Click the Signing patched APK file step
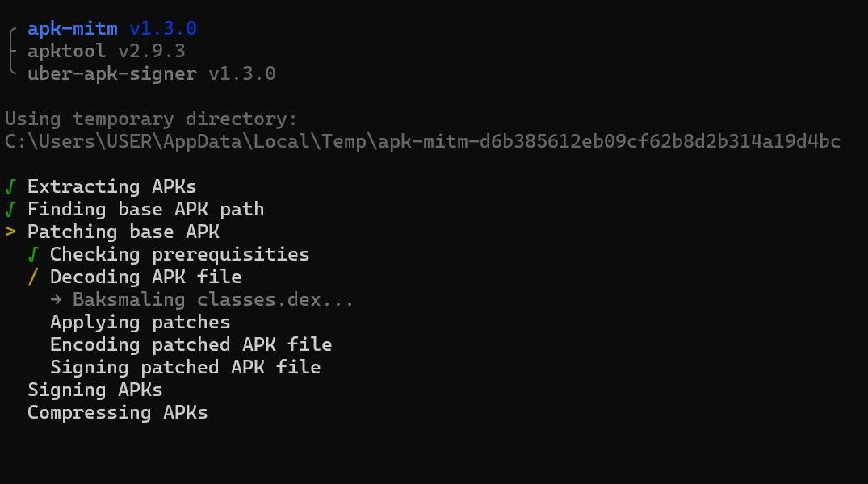 click(186, 367)
